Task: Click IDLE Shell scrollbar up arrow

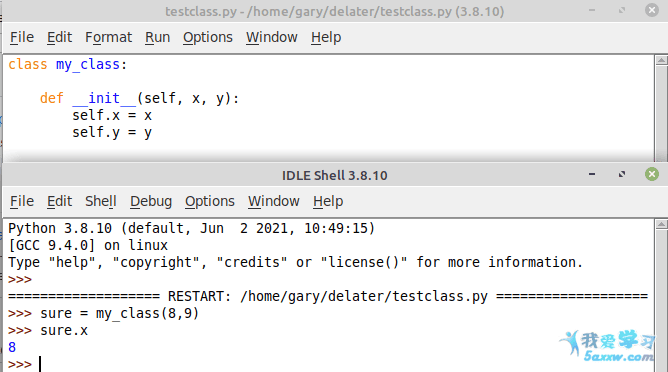Action: pos(661,225)
